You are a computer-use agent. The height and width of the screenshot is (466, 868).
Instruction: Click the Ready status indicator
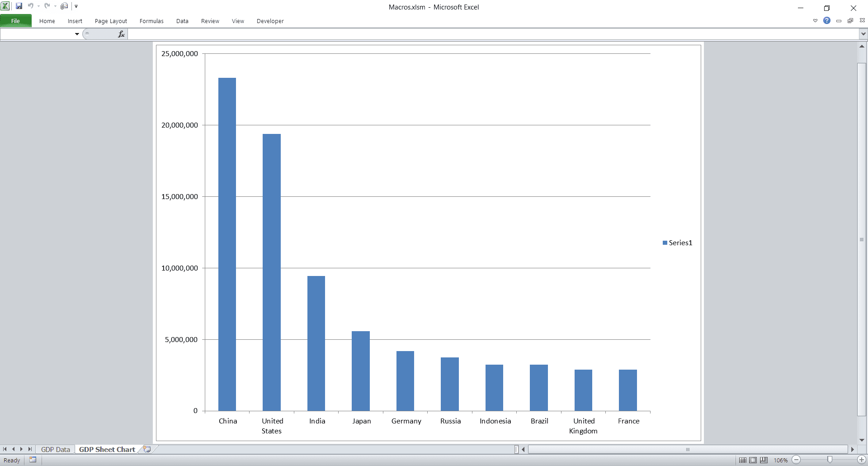pyautogui.click(x=12, y=460)
